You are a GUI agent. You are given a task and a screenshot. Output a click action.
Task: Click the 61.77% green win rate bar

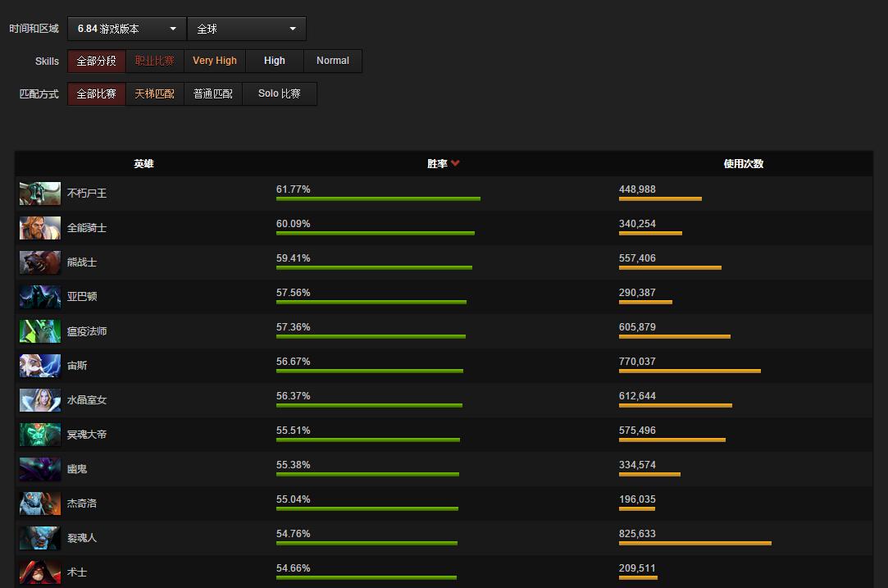click(378, 198)
